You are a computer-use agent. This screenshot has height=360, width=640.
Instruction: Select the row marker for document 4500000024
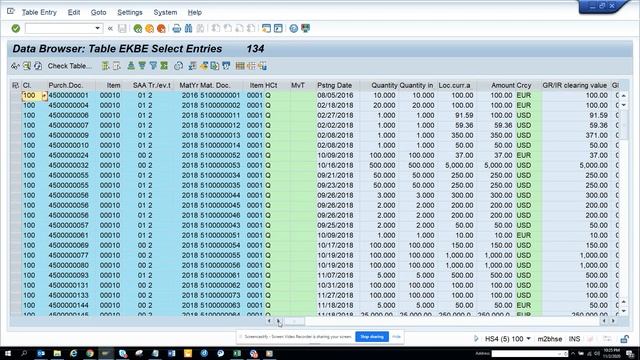pyautogui.click(x=16, y=155)
